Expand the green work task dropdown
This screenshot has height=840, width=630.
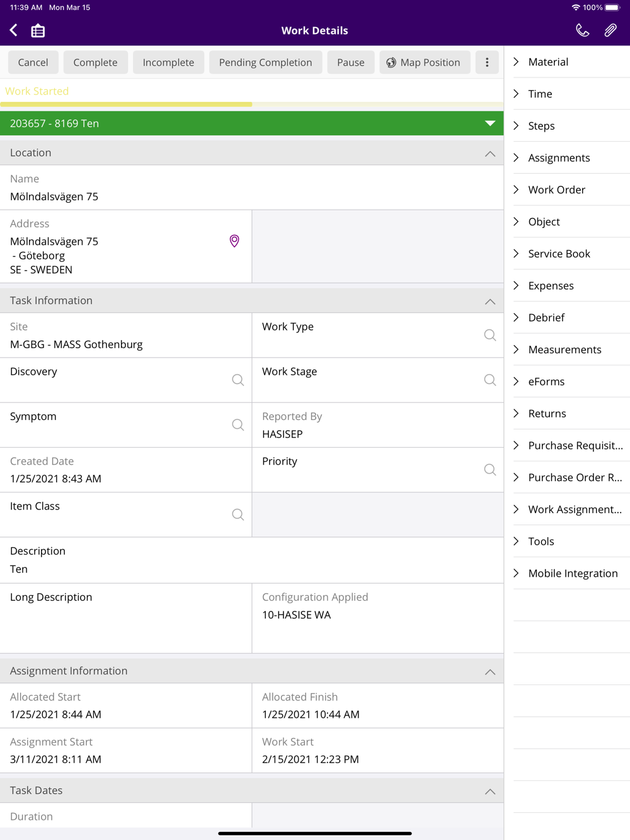[x=490, y=123]
